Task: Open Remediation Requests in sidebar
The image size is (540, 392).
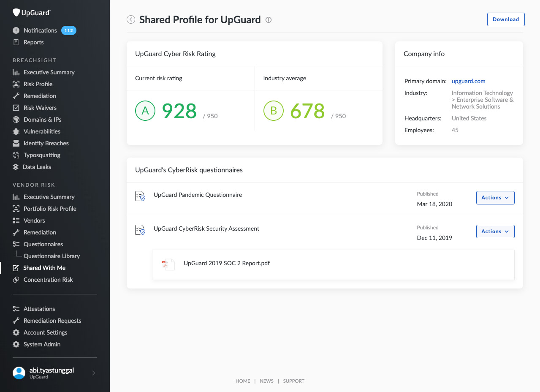Action: [52, 321]
